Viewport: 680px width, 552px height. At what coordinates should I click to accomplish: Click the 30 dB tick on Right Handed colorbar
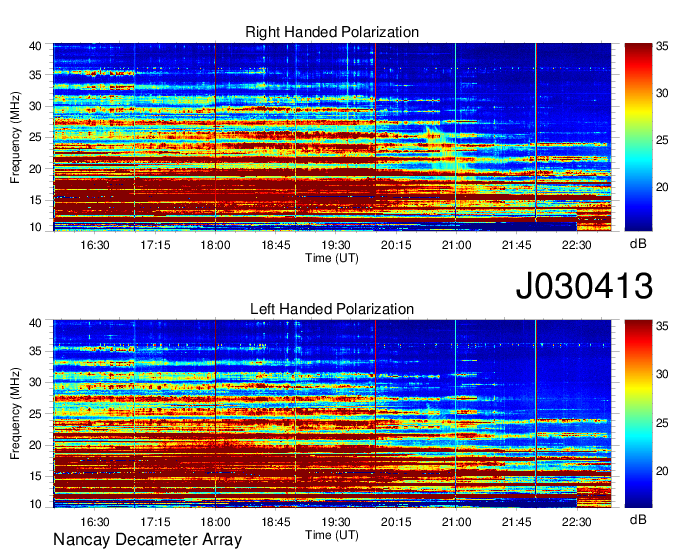pyautogui.click(x=662, y=93)
